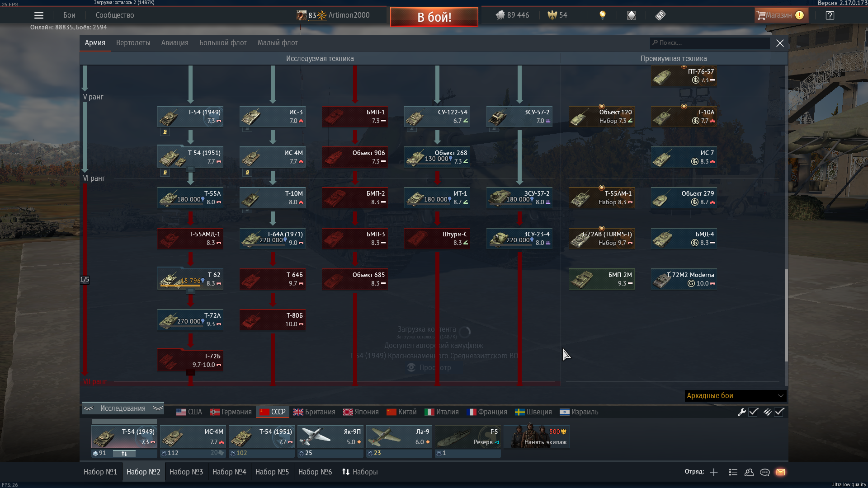Toggle the auto-repair checkbox
Screen dimensions: 868x488
point(753,412)
